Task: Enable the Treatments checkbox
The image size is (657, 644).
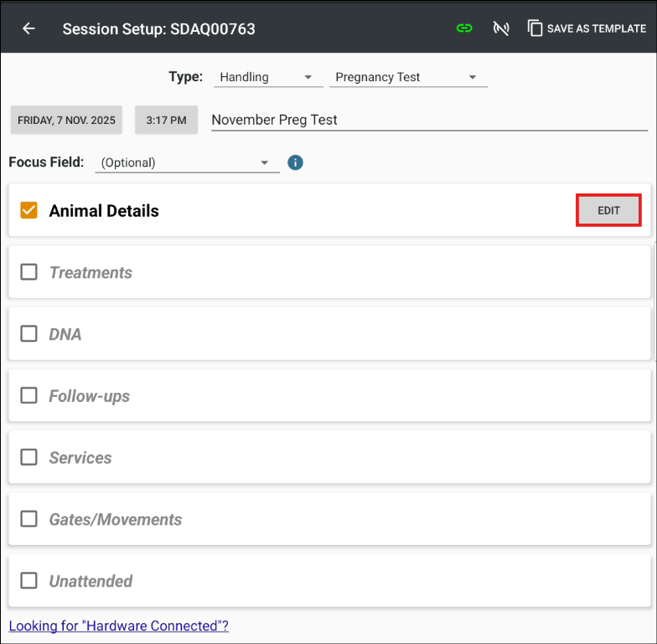Action: click(x=29, y=272)
